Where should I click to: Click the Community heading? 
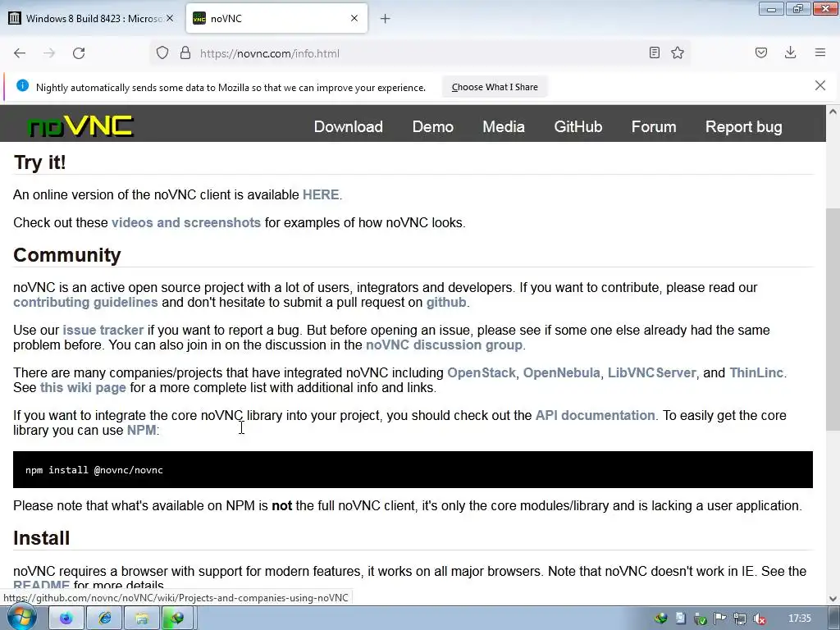tap(67, 255)
